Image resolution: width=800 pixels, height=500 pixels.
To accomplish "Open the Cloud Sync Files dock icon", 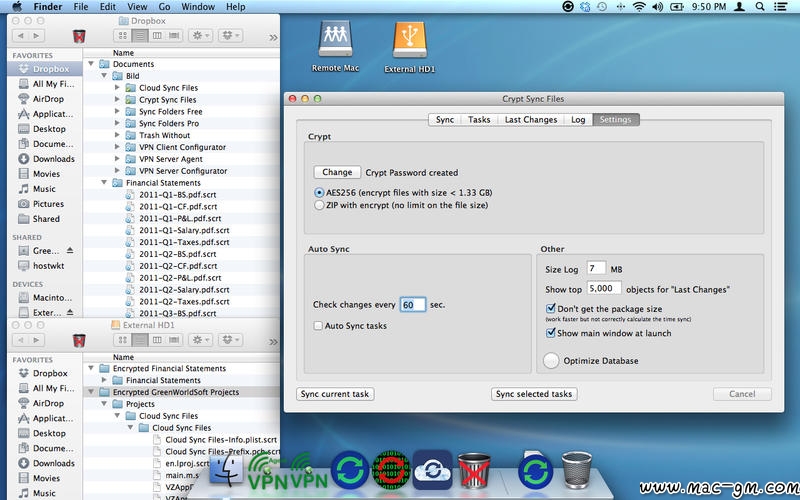I will [433, 470].
